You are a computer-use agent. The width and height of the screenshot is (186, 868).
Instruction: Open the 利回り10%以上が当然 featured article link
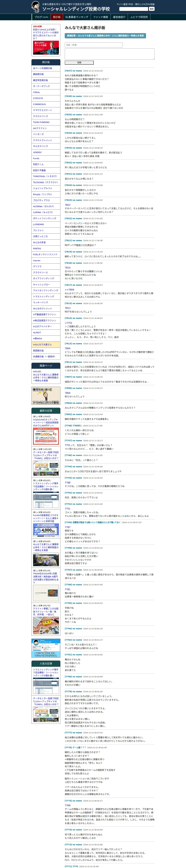click(46, 34)
